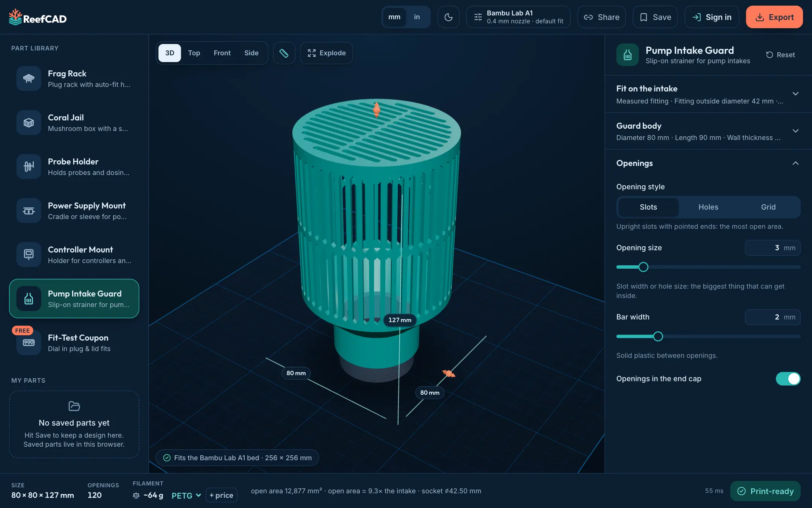Click the + price button

click(221, 495)
